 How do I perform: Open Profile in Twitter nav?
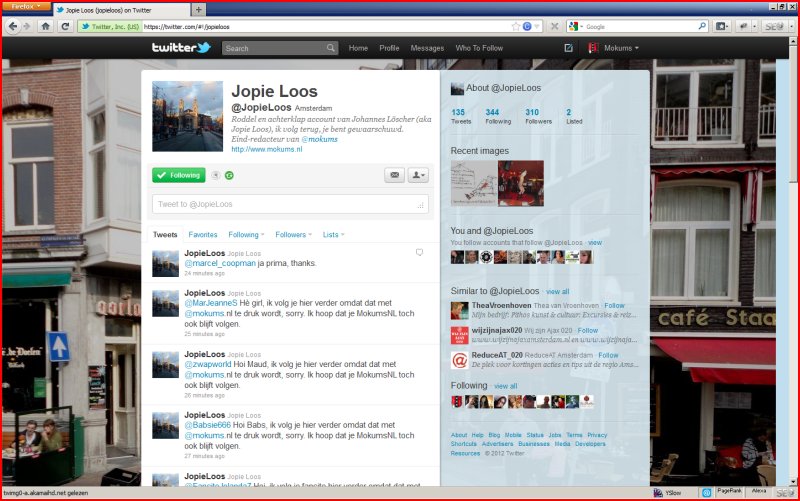(x=389, y=48)
